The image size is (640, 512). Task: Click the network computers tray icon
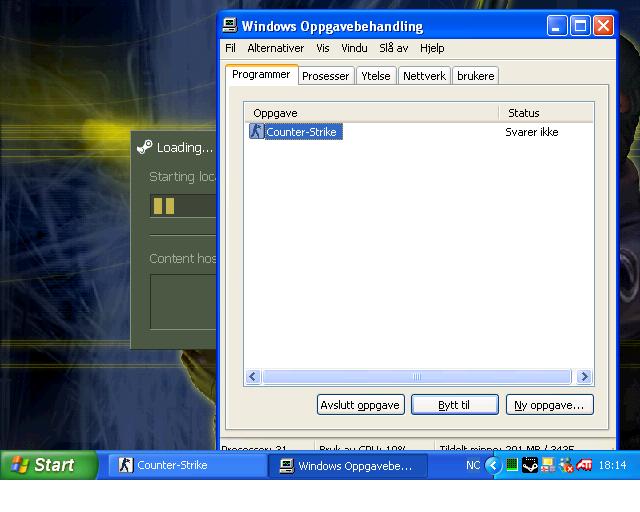548,465
